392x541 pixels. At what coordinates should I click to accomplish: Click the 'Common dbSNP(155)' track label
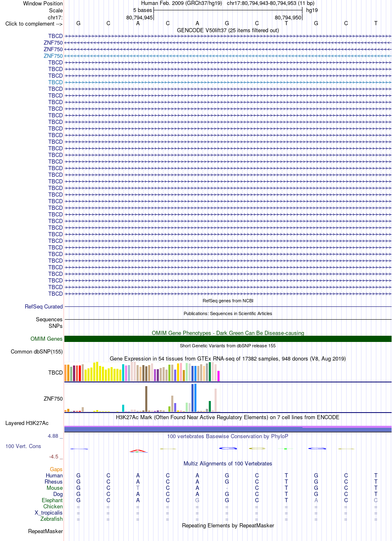(x=37, y=352)
